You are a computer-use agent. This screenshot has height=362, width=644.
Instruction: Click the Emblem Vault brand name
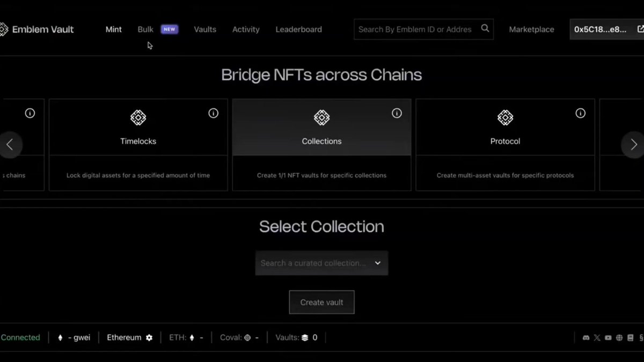point(43,29)
